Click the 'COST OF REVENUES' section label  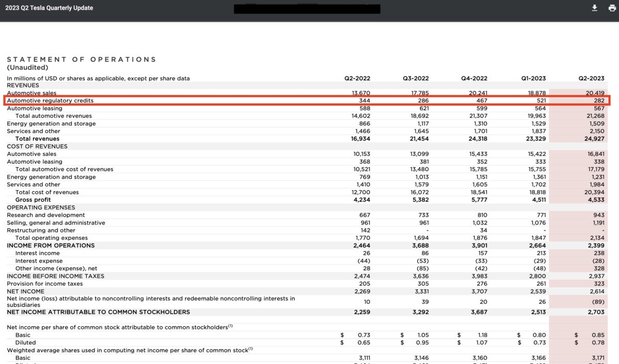click(37, 146)
